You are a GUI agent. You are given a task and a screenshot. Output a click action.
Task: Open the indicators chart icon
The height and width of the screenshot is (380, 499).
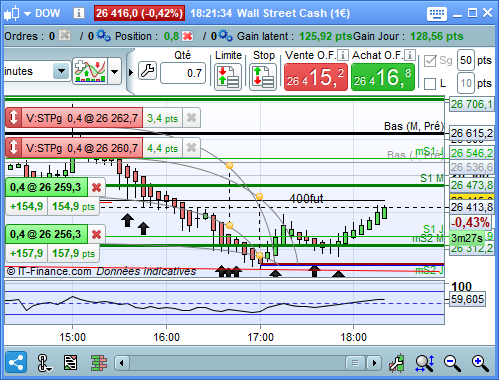tap(90, 71)
